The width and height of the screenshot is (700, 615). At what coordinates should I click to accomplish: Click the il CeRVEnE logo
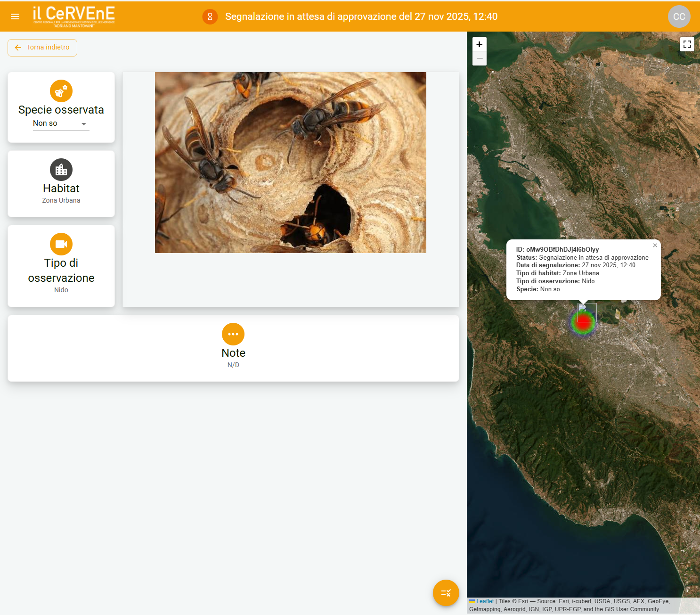pos(73,16)
